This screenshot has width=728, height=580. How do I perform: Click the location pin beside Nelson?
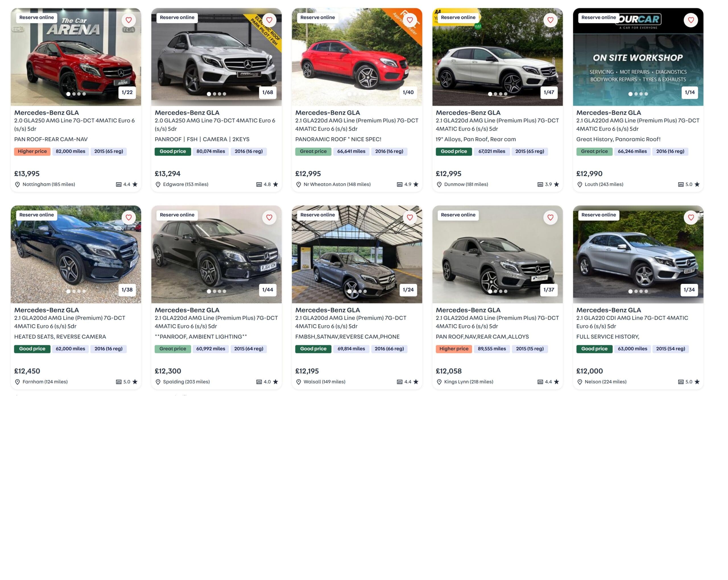coord(580,382)
